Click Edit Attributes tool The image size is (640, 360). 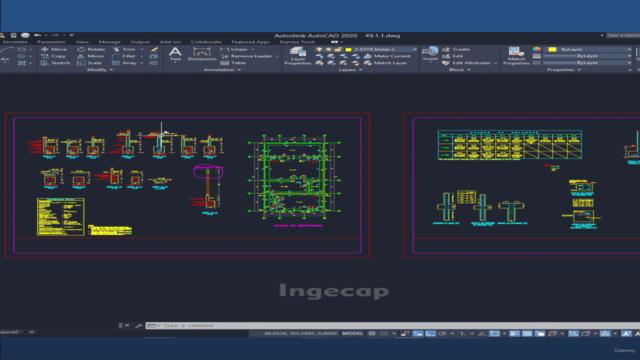coord(467,63)
